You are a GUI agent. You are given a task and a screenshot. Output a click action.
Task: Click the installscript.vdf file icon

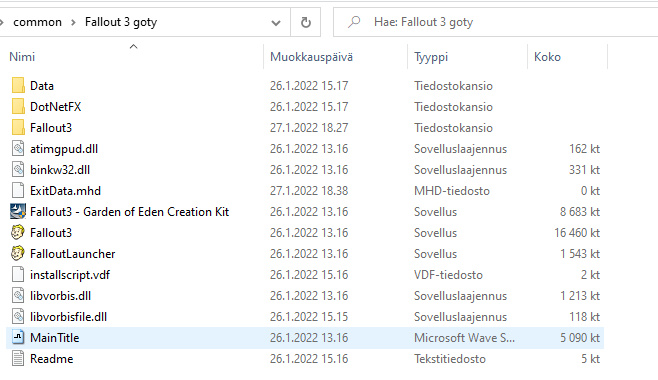click(18, 274)
